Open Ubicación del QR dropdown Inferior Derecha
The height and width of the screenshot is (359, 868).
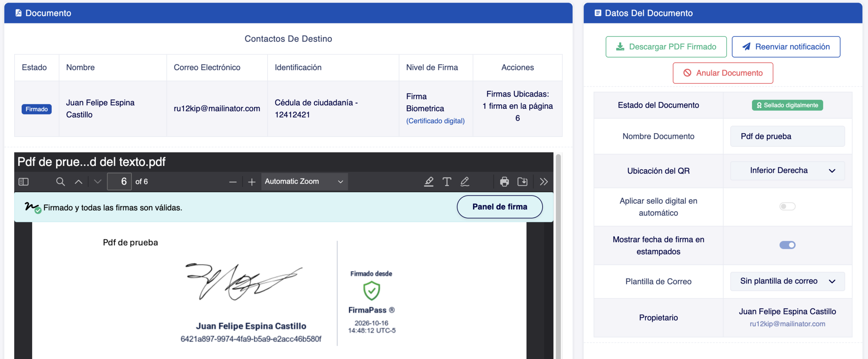[x=787, y=171]
